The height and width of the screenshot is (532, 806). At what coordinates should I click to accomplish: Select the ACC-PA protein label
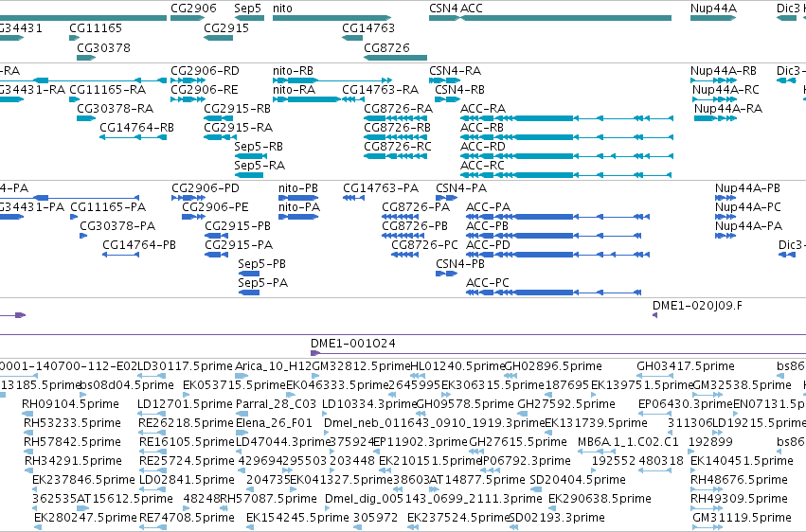point(488,207)
